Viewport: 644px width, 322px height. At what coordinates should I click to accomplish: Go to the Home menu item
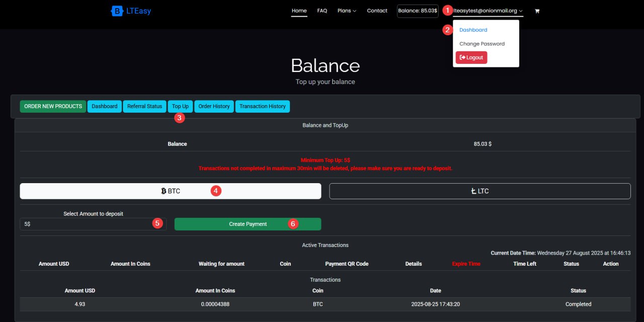tap(299, 11)
